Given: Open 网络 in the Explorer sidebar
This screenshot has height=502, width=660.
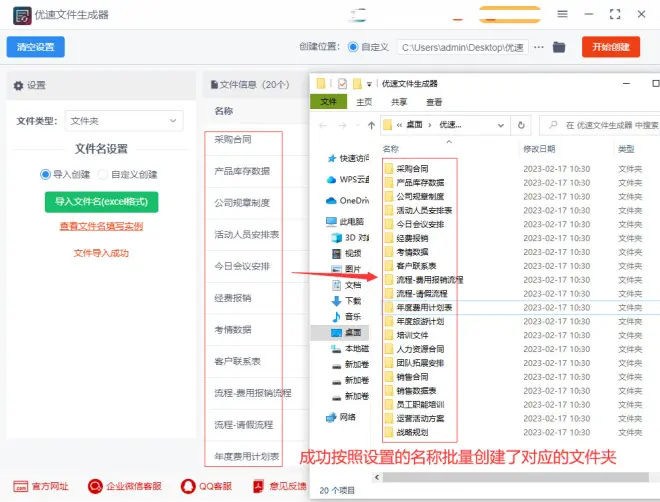Looking at the screenshot, I should 341,417.
